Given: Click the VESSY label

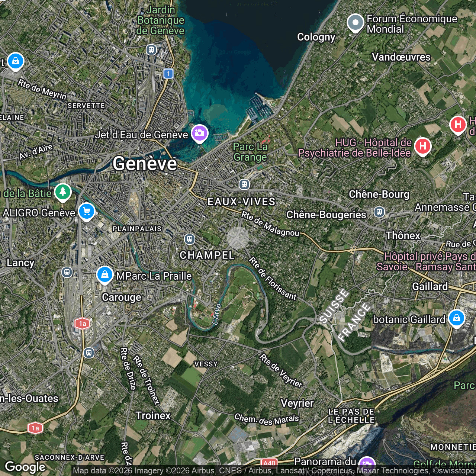Looking at the screenshot, I should tap(206, 364).
